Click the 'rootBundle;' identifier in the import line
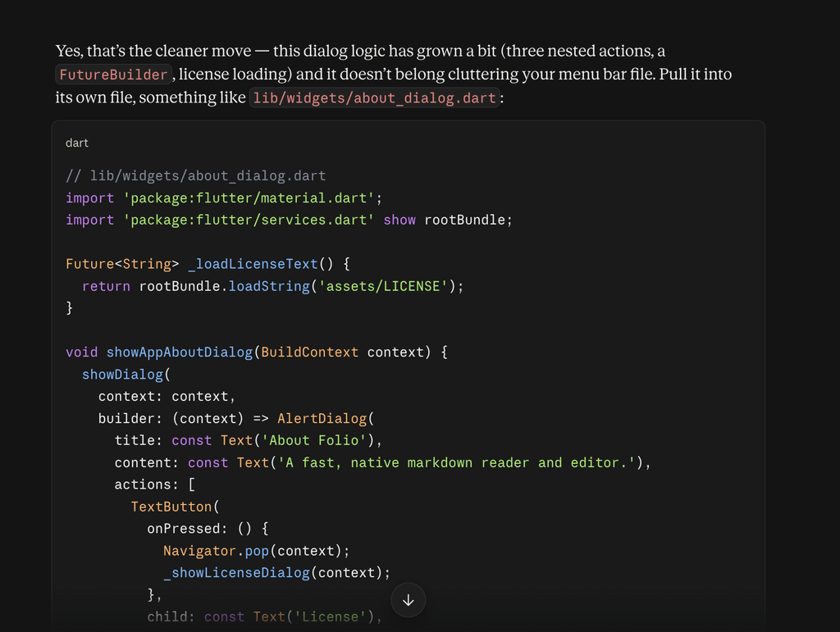 (x=468, y=220)
